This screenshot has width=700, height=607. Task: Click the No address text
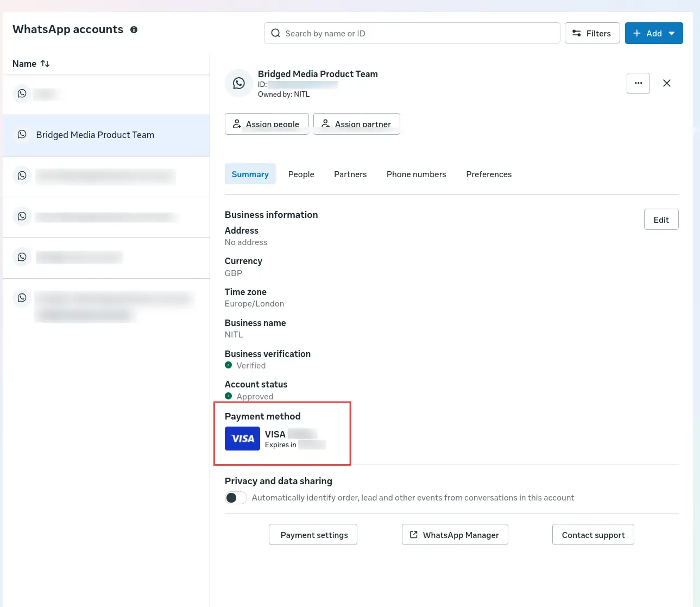[x=246, y=242]
